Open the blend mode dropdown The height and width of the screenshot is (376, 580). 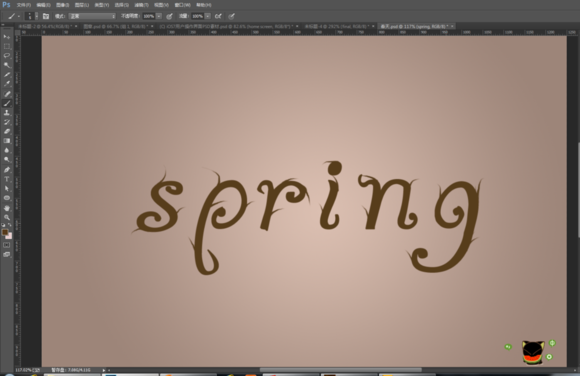pos(92,16)
